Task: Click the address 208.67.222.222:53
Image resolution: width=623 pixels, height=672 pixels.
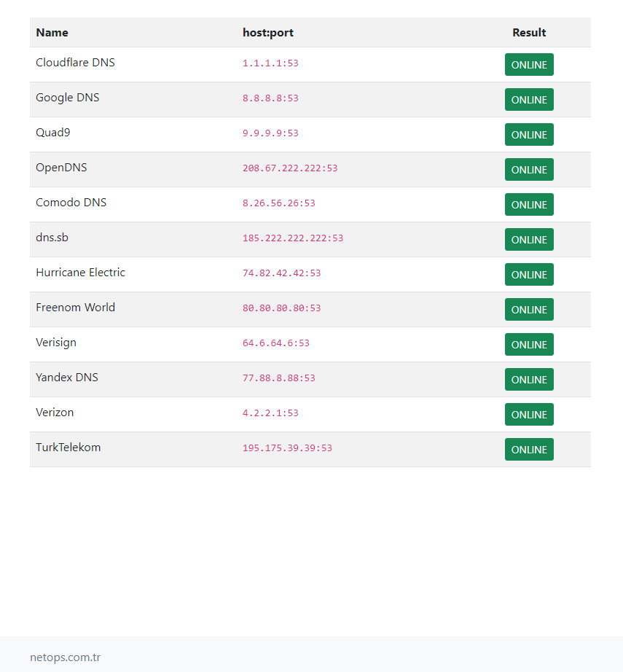Action: tap(290, 168)
